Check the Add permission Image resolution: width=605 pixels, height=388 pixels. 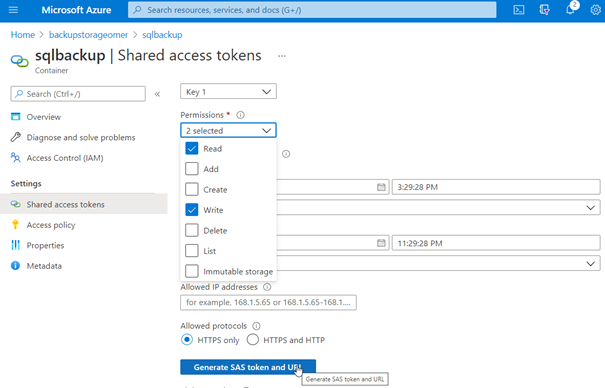click(x=192, y=169)
